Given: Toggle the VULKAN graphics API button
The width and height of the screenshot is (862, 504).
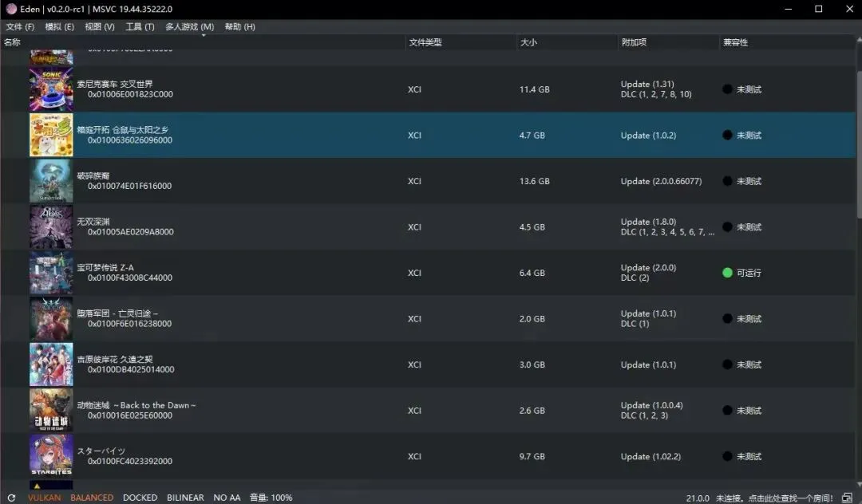Looking at the screenshot, I should pos(45,498).
